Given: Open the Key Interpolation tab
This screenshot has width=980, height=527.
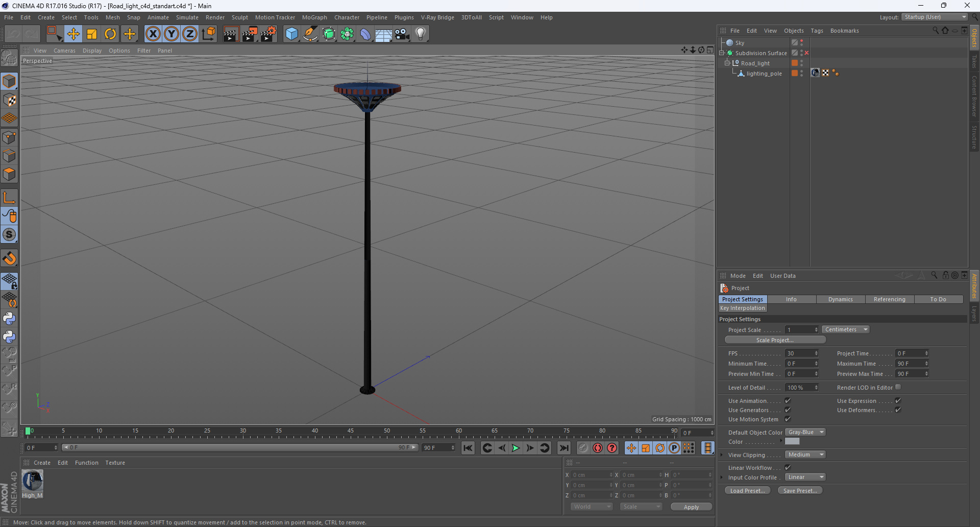Looking at the screenshot, I should (x=743, y=308).
